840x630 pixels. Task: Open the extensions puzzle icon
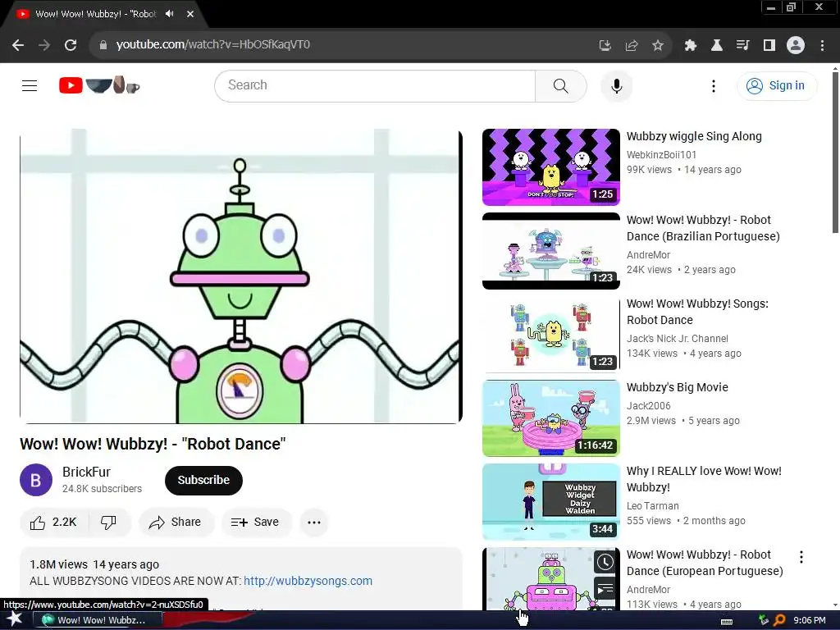(x=691, y=45)
